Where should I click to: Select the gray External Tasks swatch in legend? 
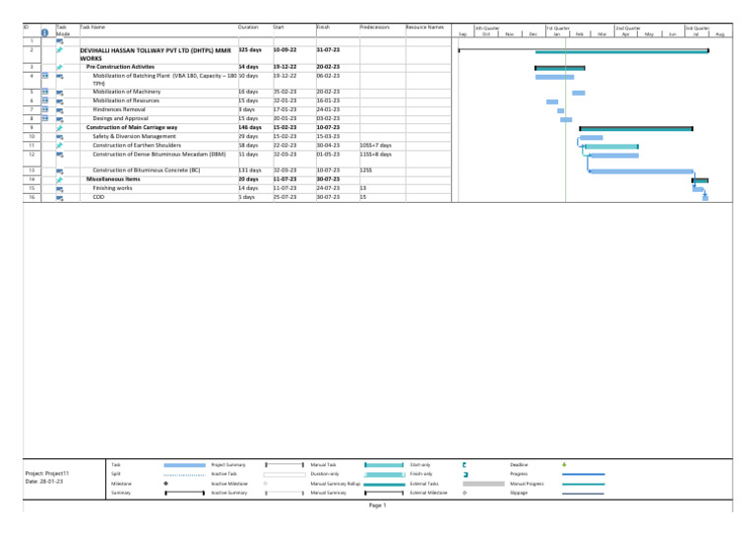click(x=483, y=484)
